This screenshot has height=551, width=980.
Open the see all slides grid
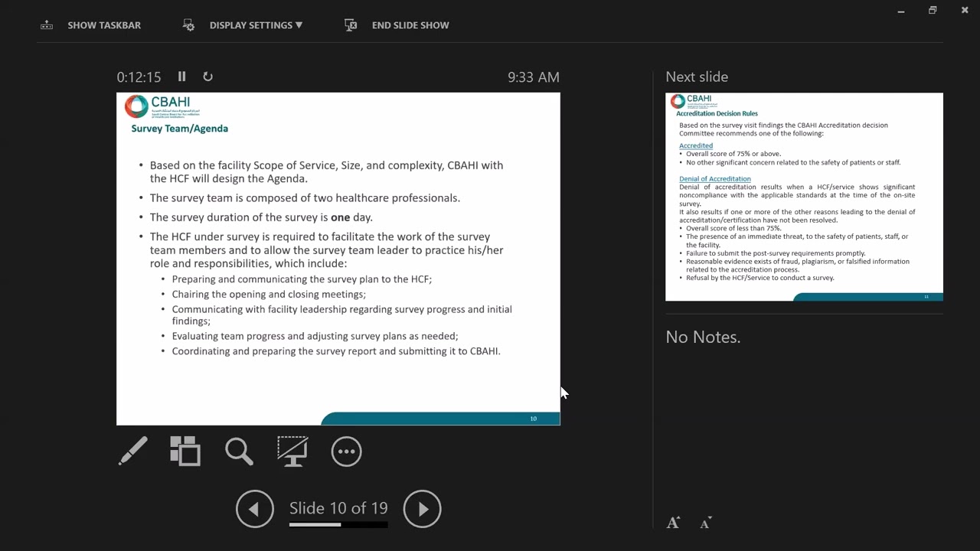pyautogui.click(x=185, y=451)
